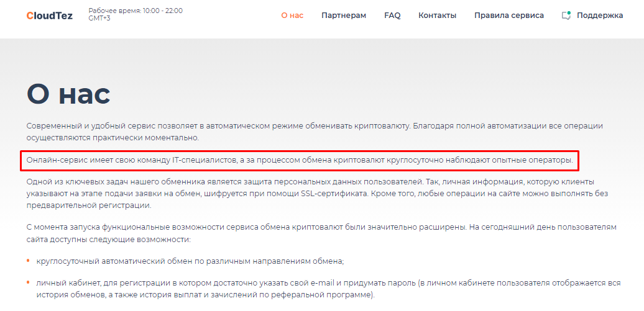Click the working hours text 10:00 - 22:00

click(163, 11)
